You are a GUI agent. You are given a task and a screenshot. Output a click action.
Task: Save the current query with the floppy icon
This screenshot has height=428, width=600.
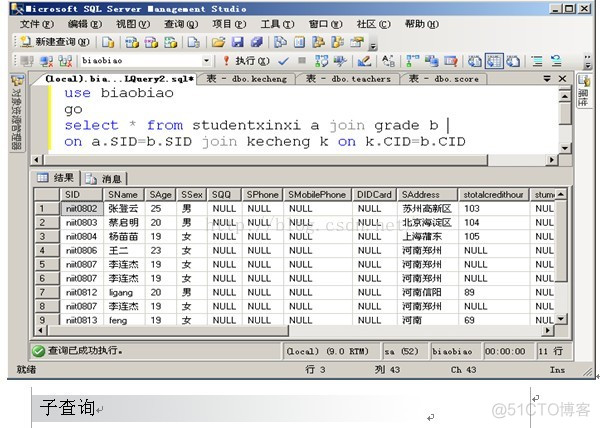(238, 42)
